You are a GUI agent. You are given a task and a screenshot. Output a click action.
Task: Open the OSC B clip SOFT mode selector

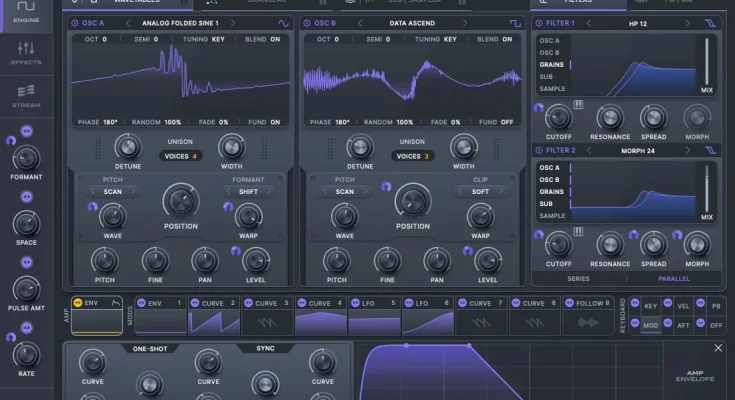click(x=479, y=191)
